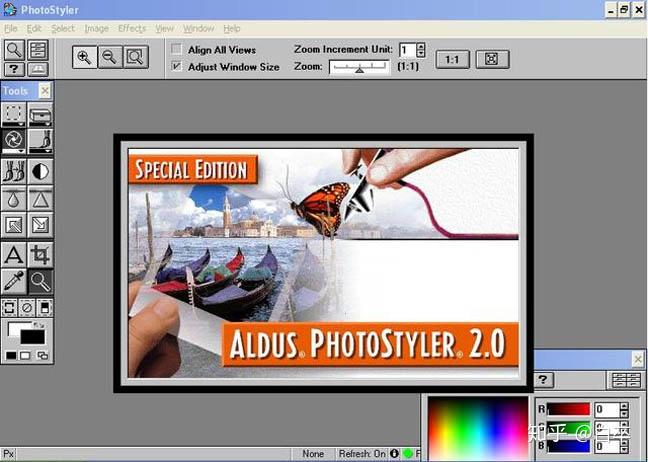Viewport: 648px width, 462px height.
Task: Select the down-right arrow fill tool
Action: click(40, 225)
